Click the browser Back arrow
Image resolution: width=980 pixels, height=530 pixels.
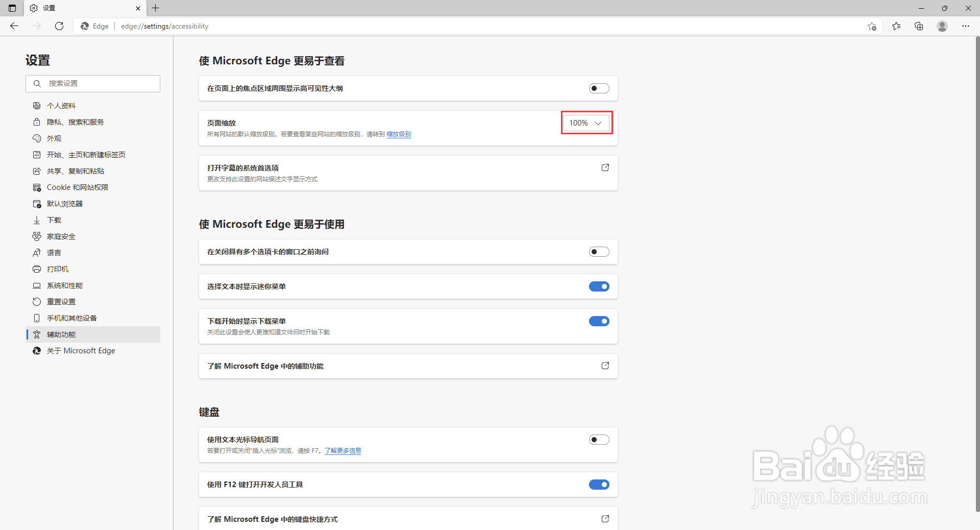[14, 26]
